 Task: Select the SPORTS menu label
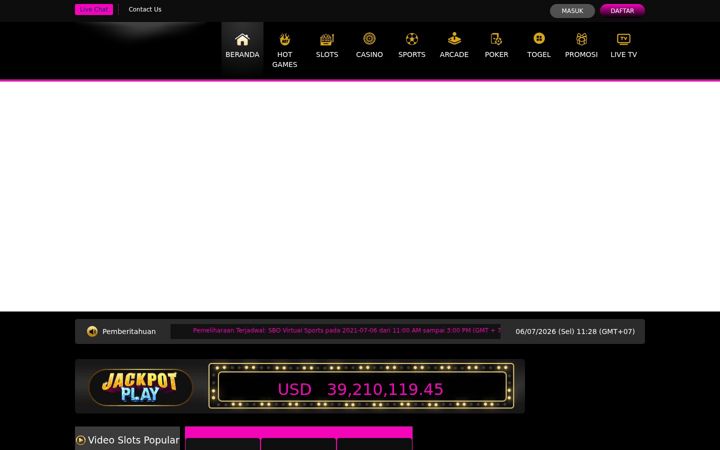412,54
